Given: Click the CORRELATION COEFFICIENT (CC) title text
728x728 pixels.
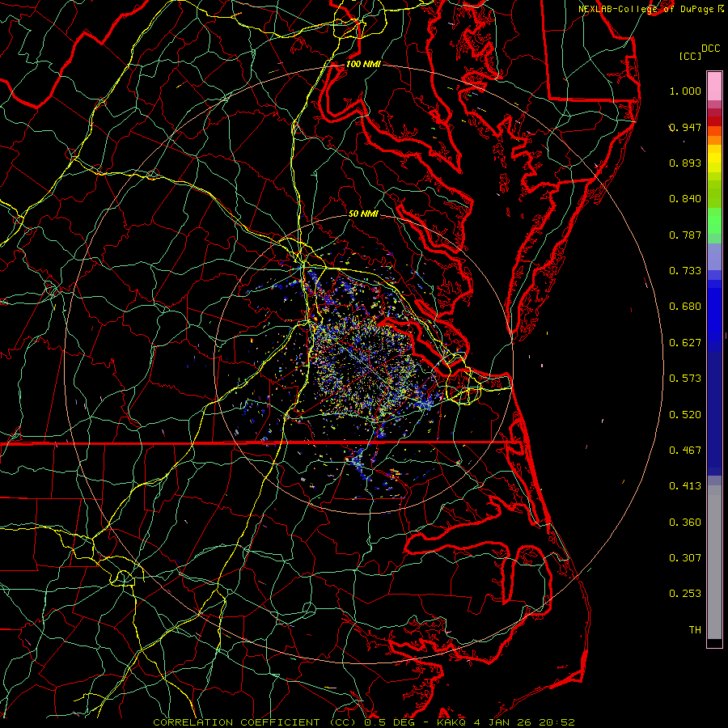Looking at the screenshot, I should [x=255, y=722].
